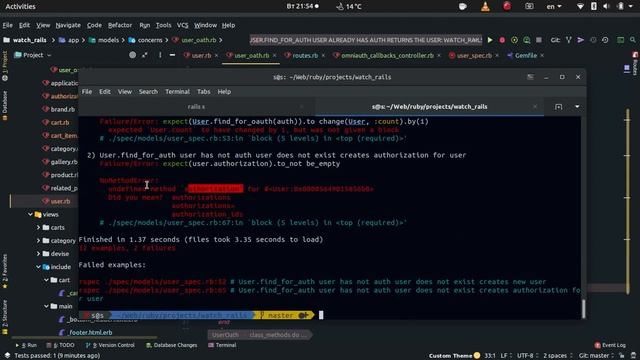Start the red Debug icon in RubyMine
The height and width of the screenshot is (360, 640).
tap(502, 40)
